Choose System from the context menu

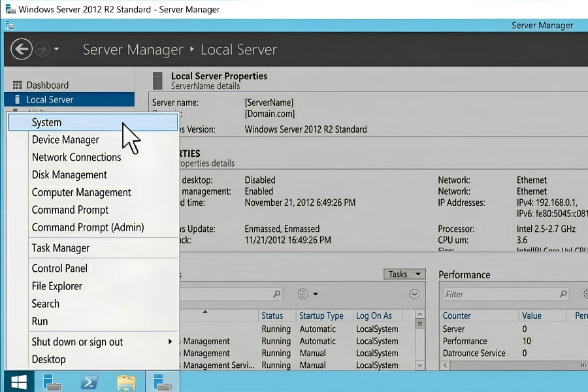coord(93,123)
